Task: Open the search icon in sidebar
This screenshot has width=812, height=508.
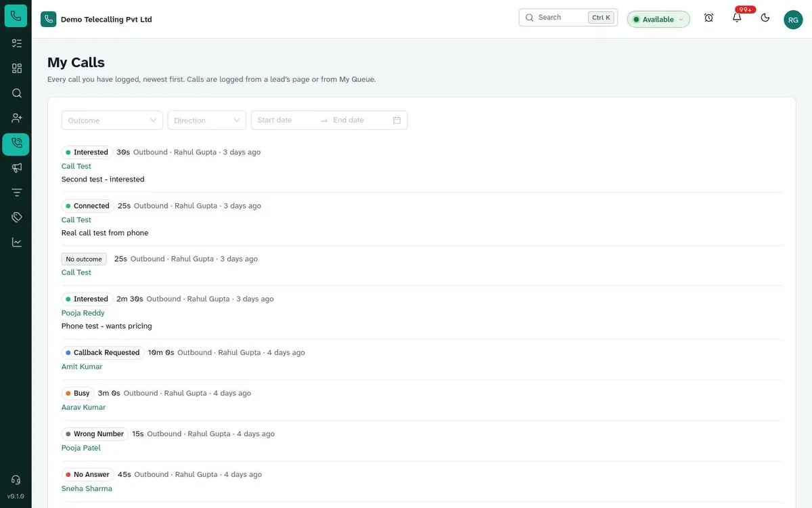Action: tap(17, 93)
